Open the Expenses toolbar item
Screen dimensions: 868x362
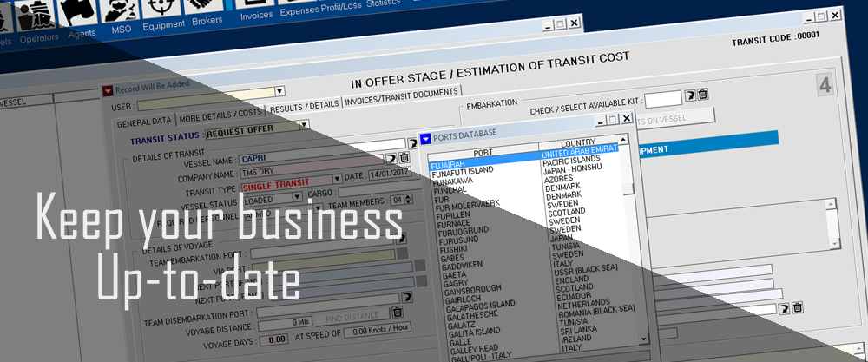tap(299, 11)
